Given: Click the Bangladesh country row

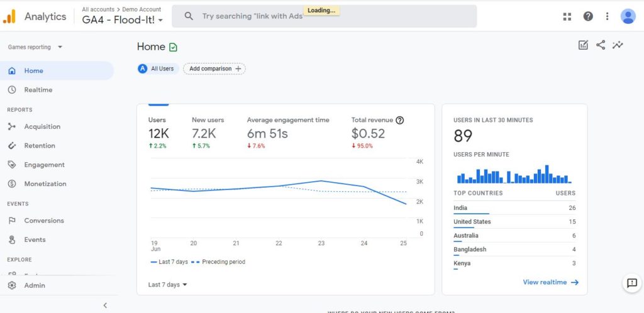Looking at the screenshot, I should tap(514, 250).
